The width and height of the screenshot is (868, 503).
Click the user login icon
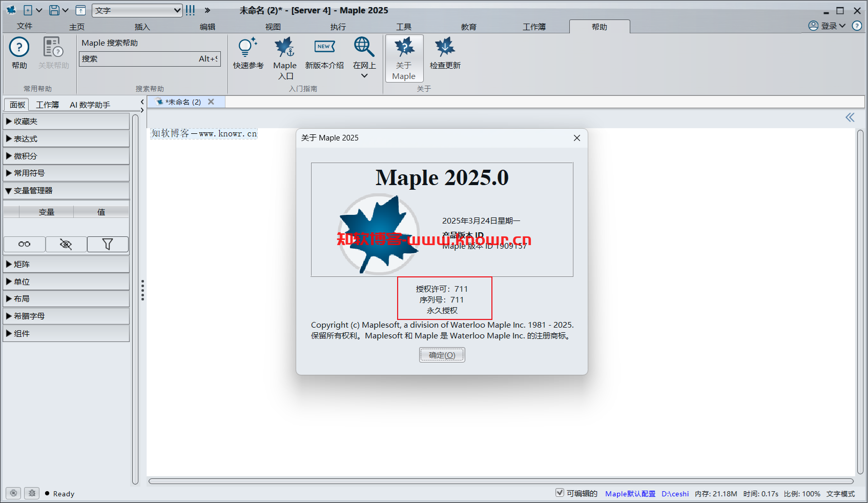(x=813, y=26)
